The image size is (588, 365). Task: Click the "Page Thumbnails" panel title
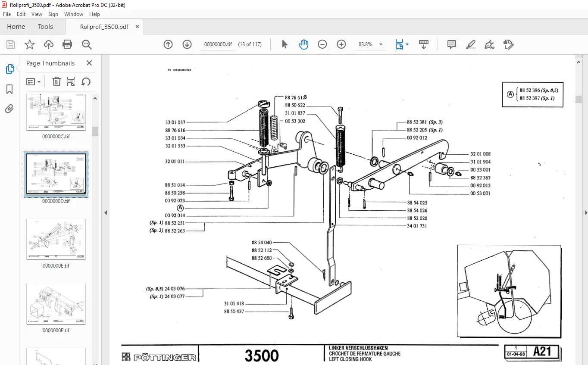50,63
